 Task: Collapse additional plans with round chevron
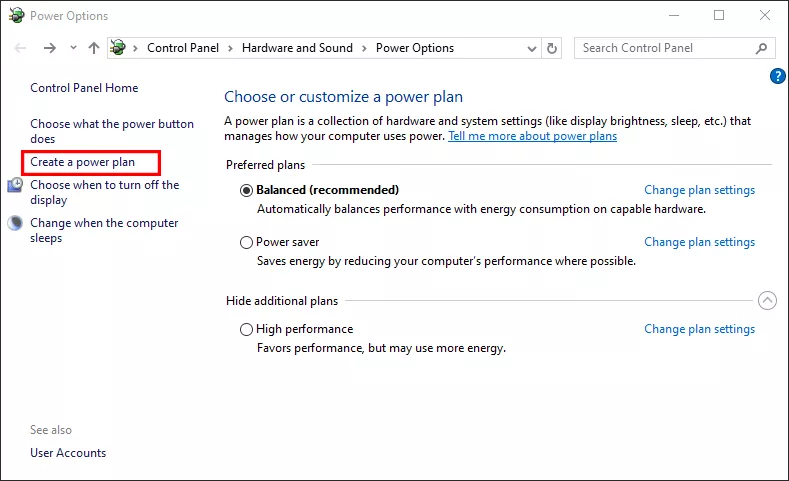click(767, 301)
